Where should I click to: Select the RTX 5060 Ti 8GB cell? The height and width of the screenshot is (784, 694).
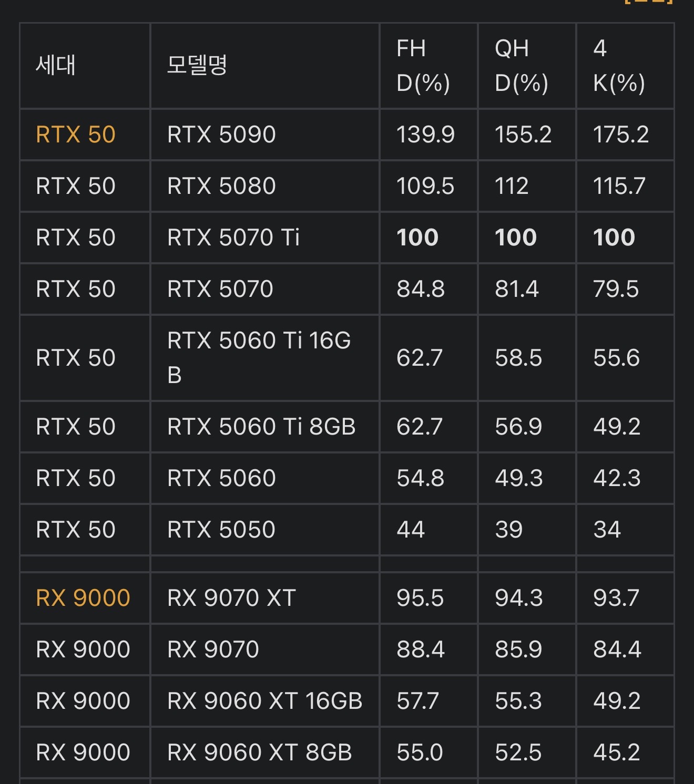click(x=261, y=427)
